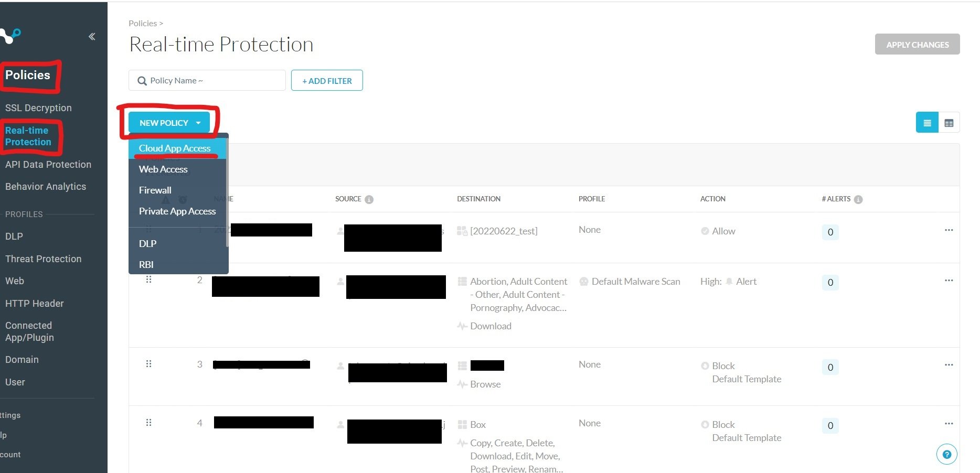
Task: Select Cloud App Access from the menu
Action: coord(177,148)
